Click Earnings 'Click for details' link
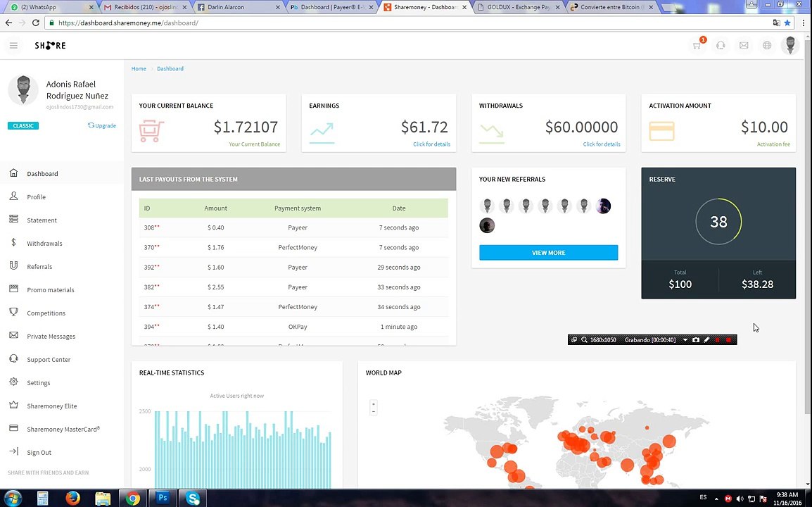This screenshot has width=812, height=507. click(431, 144)
